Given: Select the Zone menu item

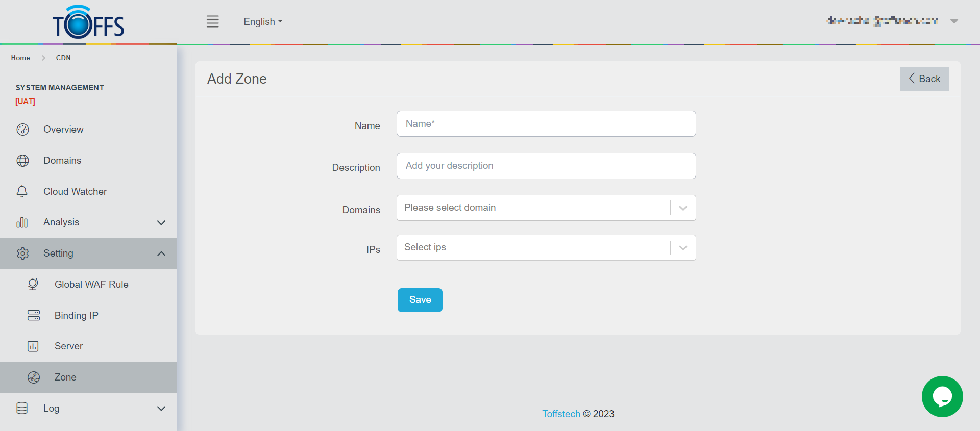Looking at the screenshot, I should 65,377.
